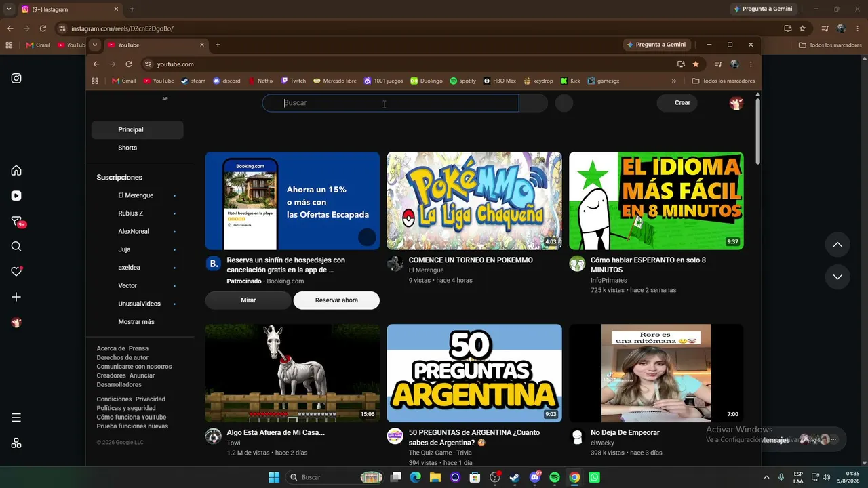The width and height of the screenshot is (868, 488).
Task: Open Chrome three-dot menu in YouTube window
Action: coord(751,64)
